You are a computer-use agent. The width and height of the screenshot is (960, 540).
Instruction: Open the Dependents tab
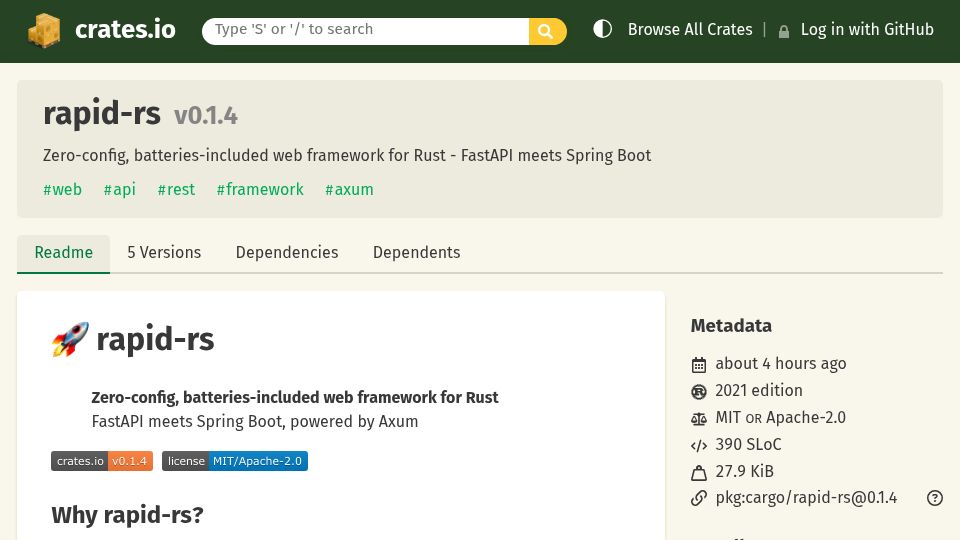tap(417, 253)
